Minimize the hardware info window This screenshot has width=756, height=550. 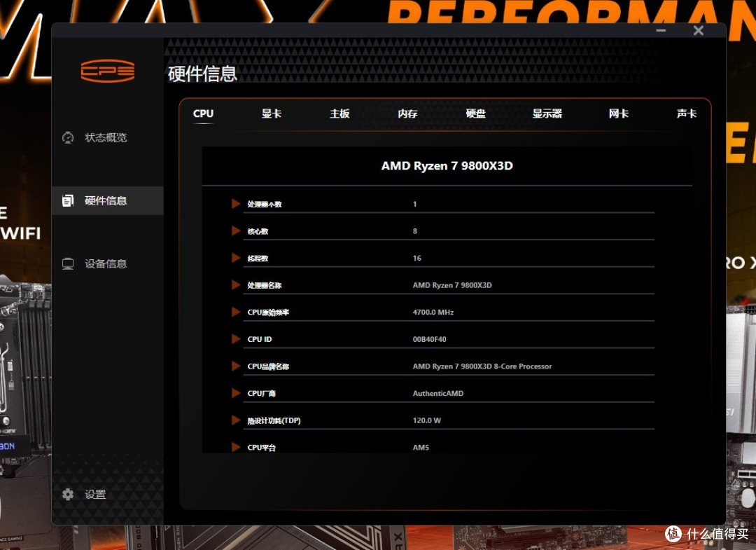point(661,30)
